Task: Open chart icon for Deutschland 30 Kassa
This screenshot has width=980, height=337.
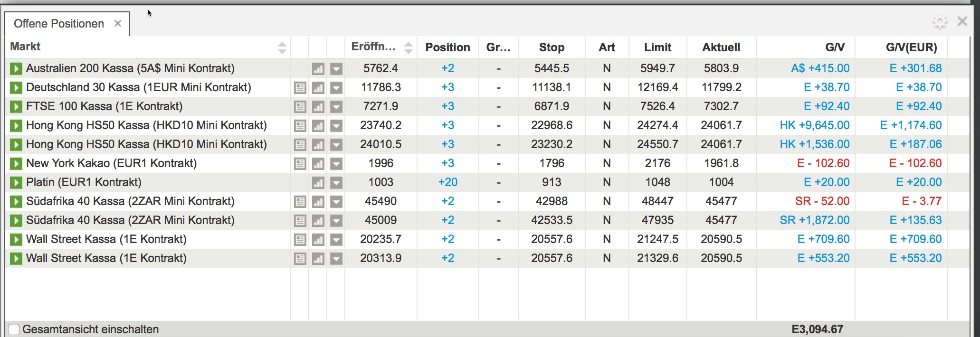Action: (x=318, y=88)
